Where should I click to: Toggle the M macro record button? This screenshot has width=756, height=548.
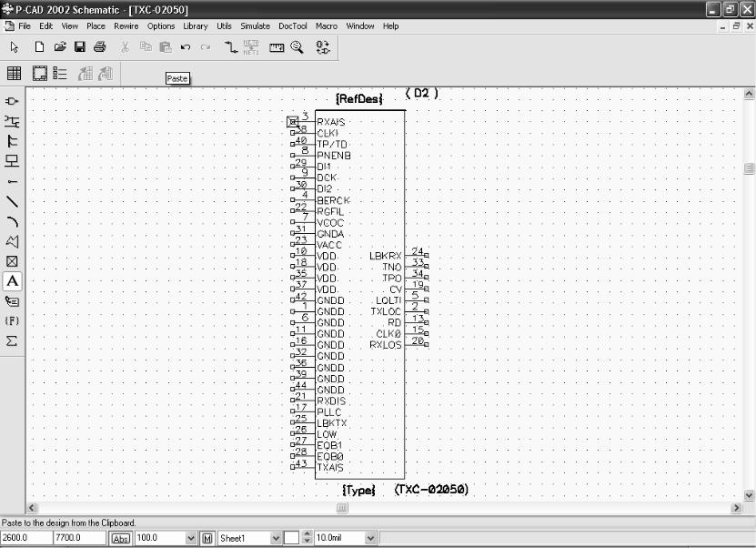coord(207,538)
